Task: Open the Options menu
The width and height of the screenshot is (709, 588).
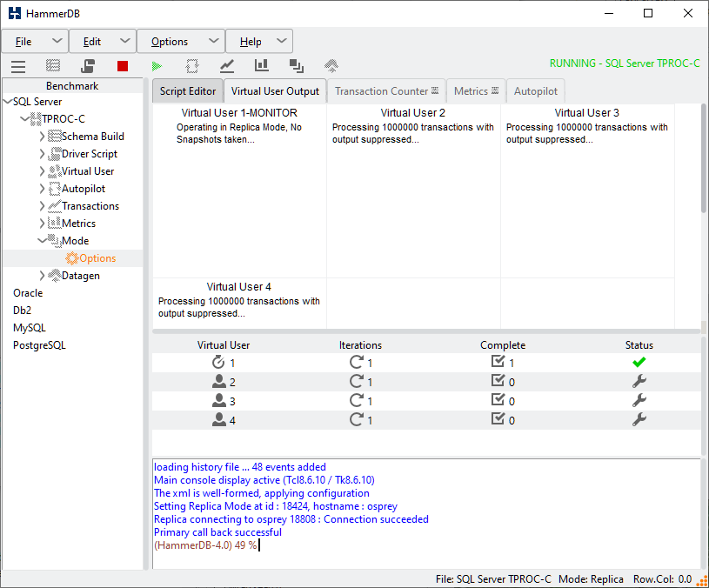Action: coord(181,42)
